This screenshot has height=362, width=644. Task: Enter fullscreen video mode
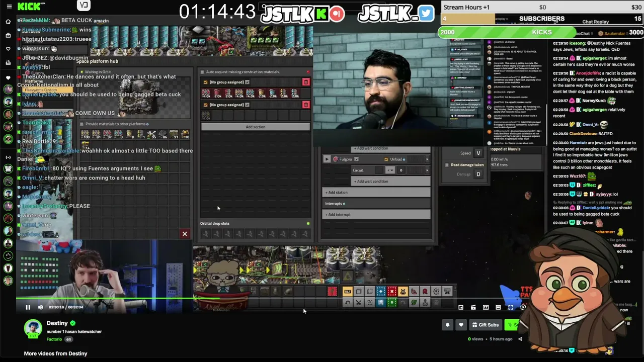(511, 307)
